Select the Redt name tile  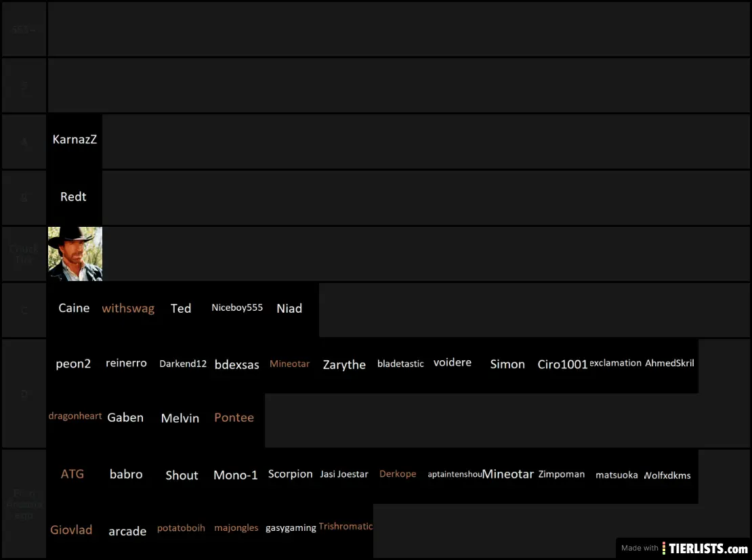[x=75, y=197]
